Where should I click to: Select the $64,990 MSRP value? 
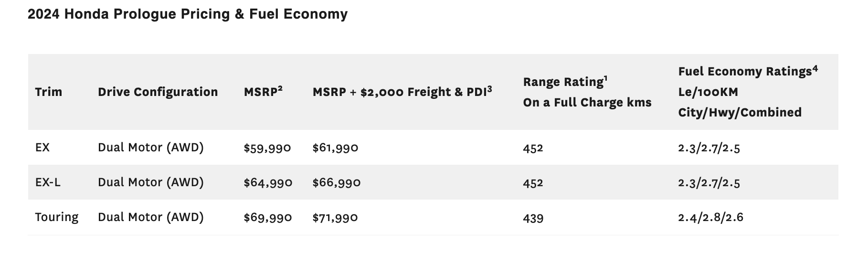pos(268,183)
